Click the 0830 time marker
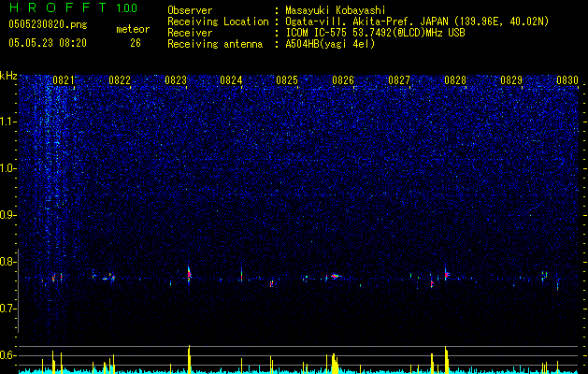 (x=567, y=80)
